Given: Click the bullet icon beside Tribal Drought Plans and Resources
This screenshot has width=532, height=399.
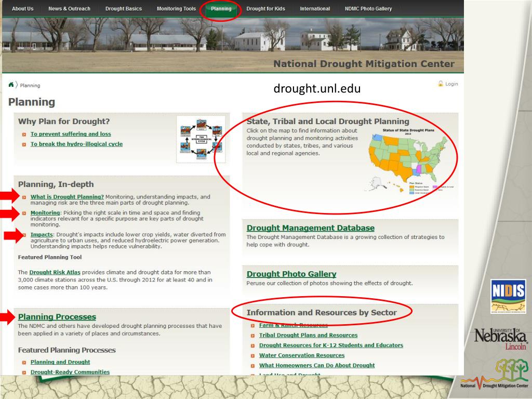Looking at the screenshot, I should (252, 336).
